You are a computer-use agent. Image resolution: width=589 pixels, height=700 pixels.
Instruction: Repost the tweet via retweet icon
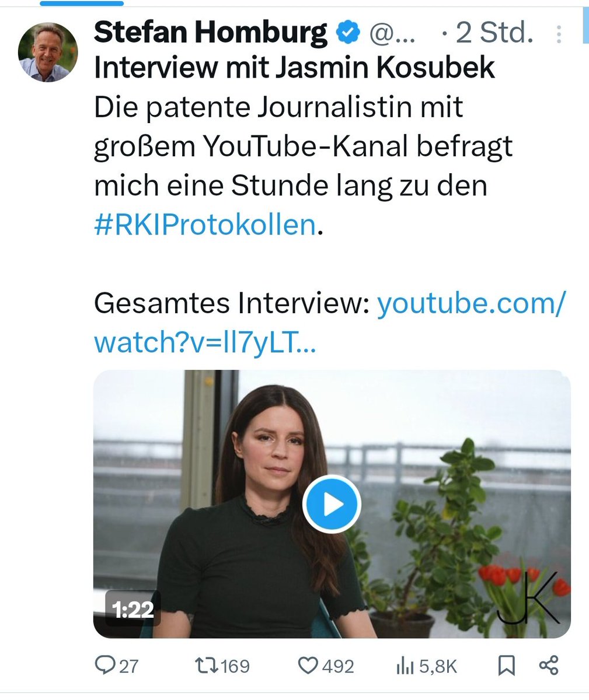point(205,666)
